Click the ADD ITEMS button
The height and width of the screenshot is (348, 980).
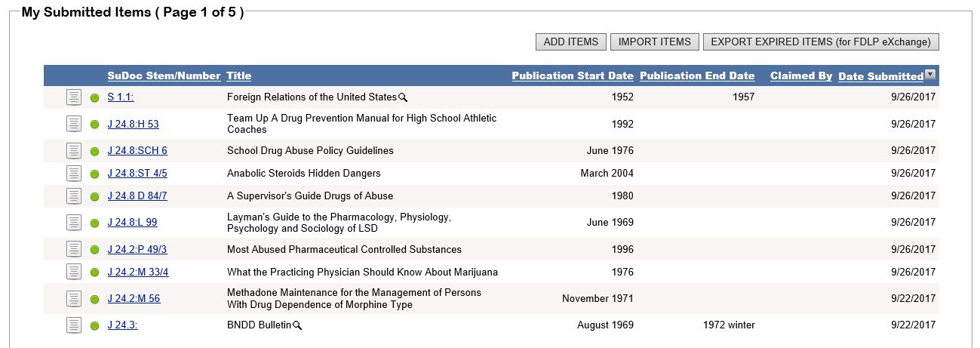click(571, 42)
